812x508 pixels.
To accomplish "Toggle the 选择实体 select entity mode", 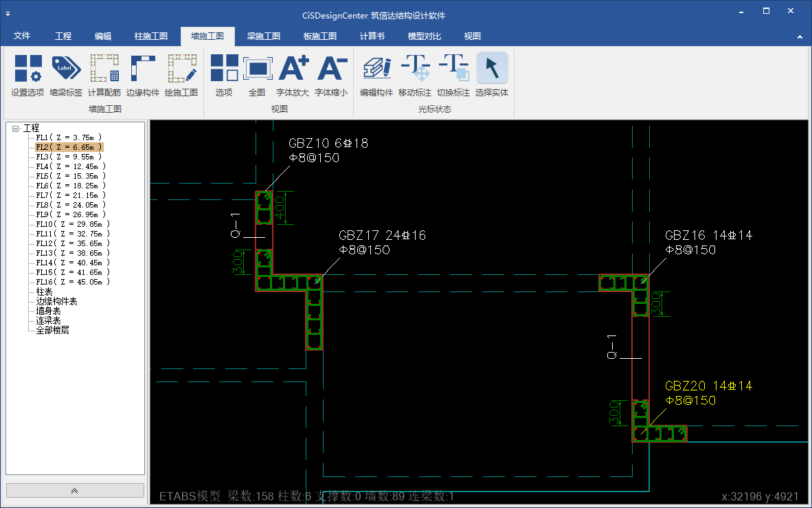I will tap(492, 76).
